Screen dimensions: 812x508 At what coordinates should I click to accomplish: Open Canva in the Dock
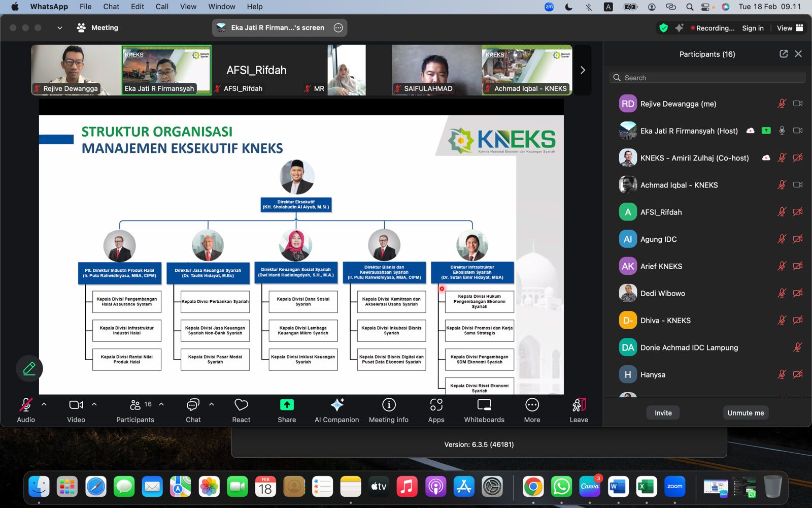pyautogui.click(x=590, y=487)
